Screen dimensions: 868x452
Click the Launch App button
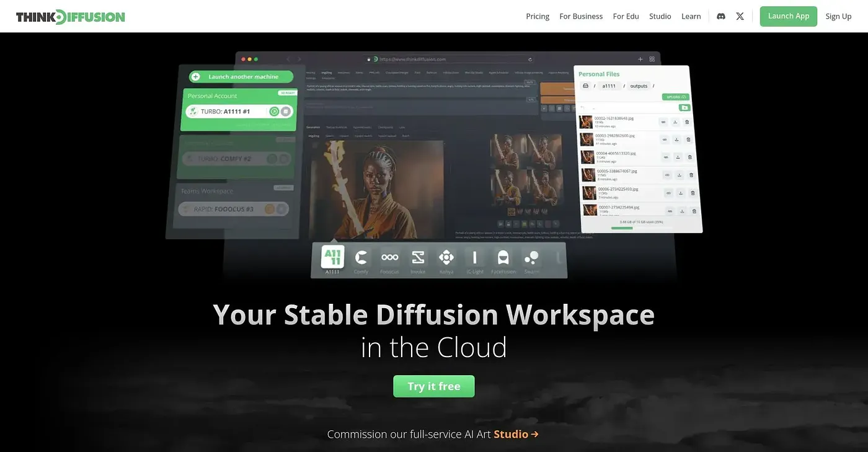pyautogui.click(x=789, y=16)
